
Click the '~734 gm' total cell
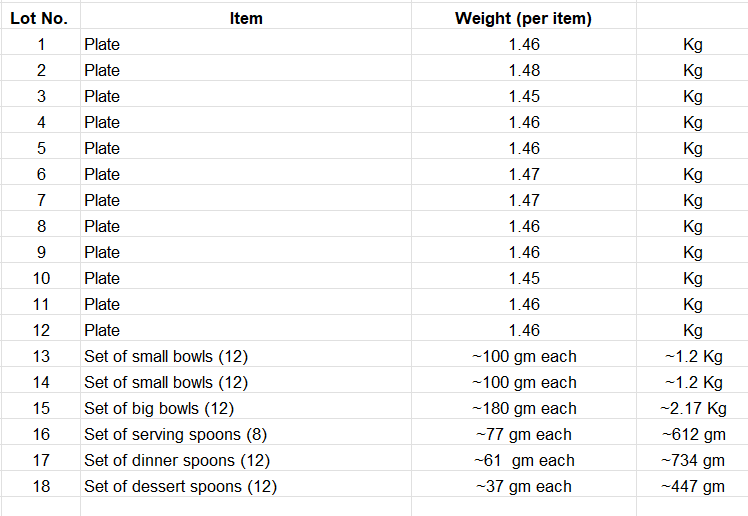click(692, 460)
